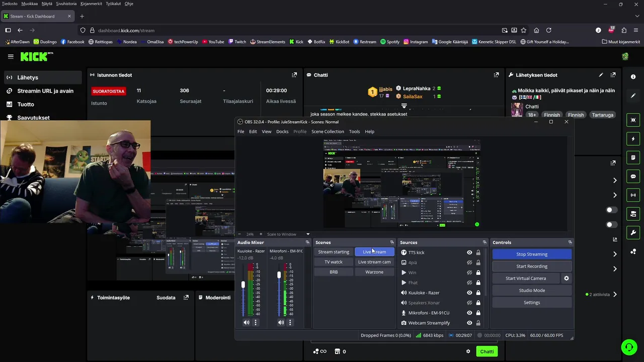Open OBS Settings button
This screenshot has height=362, width=644.
532,302
